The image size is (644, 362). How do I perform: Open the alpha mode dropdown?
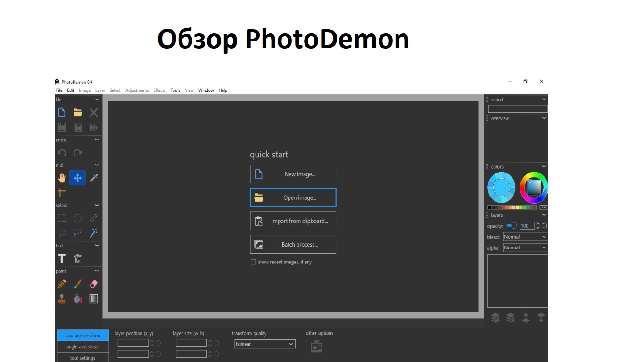click(525, 247)
